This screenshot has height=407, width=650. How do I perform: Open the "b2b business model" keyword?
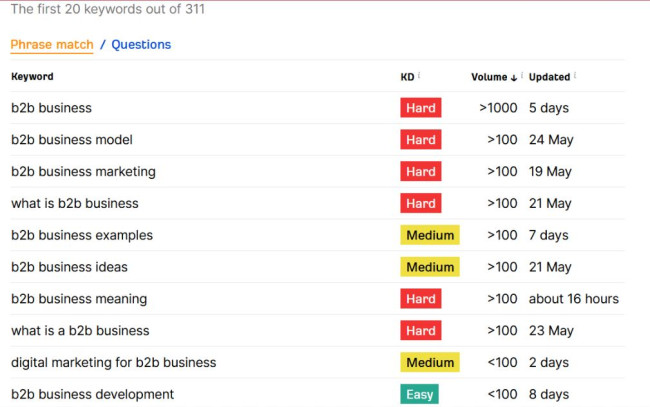pos(72,140)
